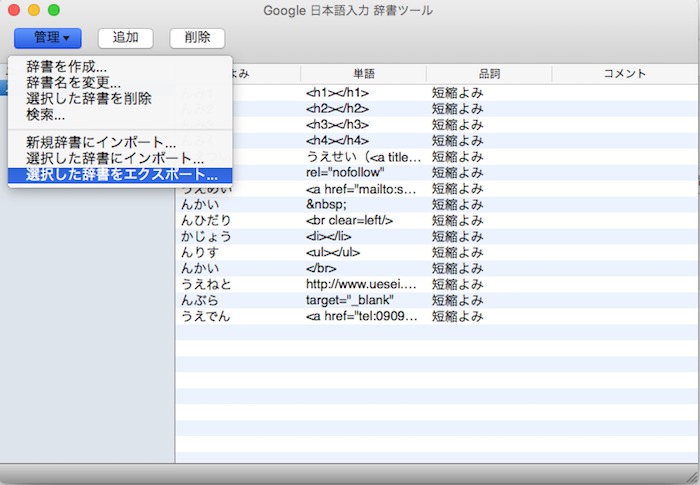
Task: Choose 辞書を作成... from the menu
Action: pyautogui.click(x=120, y=67)
